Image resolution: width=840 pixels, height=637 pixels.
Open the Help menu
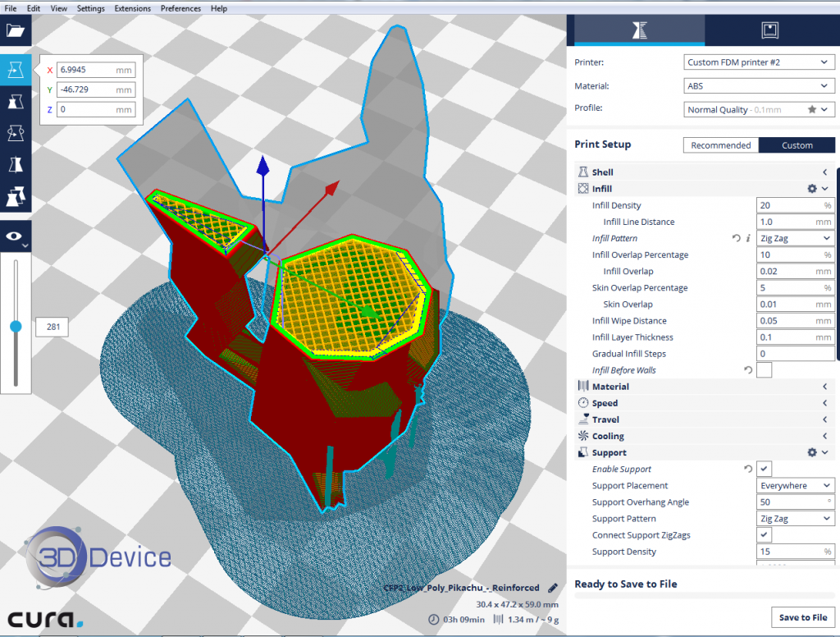pyautogui.click(x=218, y=8)
